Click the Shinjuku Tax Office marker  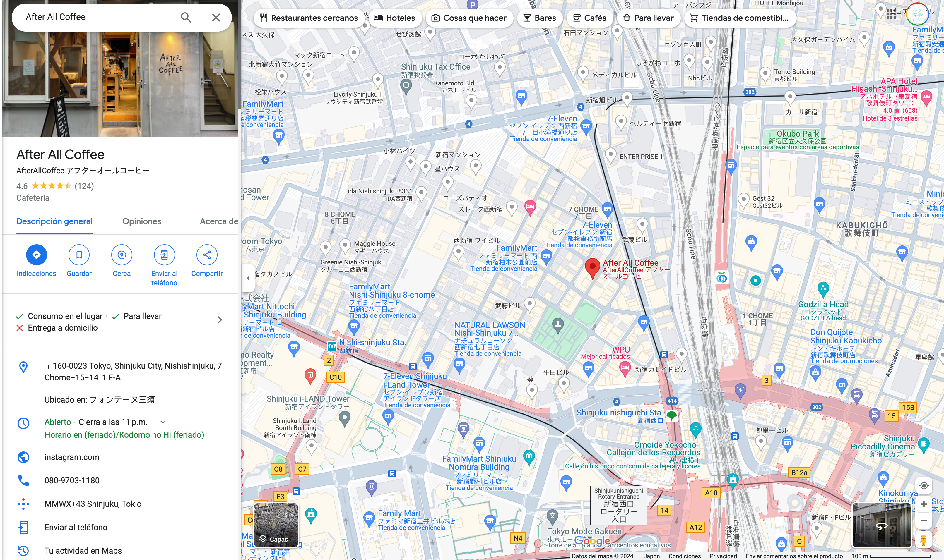click(x=406, y=86)
